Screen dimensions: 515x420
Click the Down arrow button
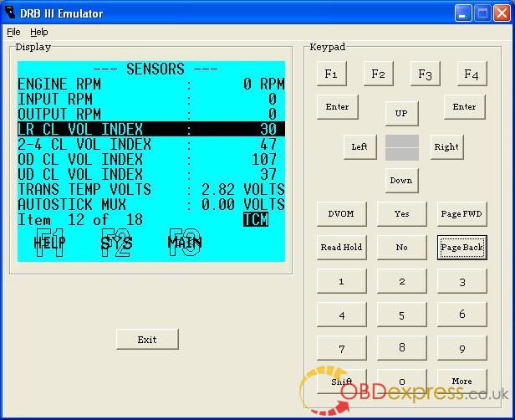pyautogui.click(x=401, y=181)
